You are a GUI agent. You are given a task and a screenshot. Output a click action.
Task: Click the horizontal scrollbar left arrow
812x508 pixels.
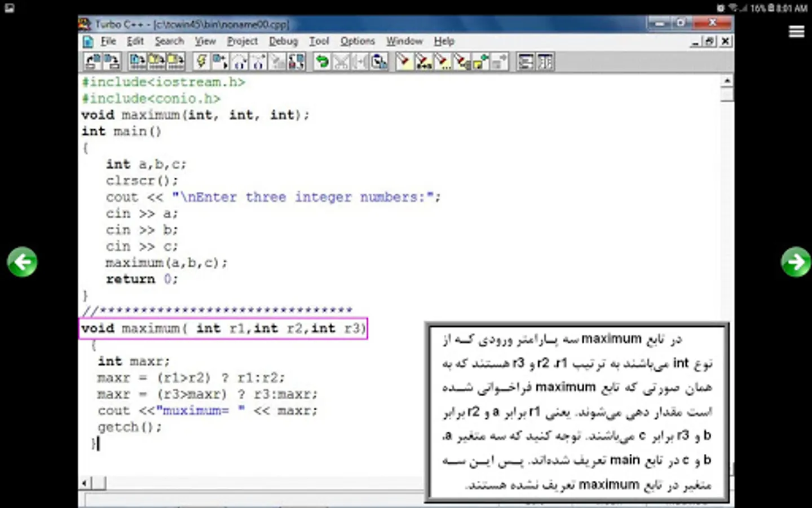(85, 483)
